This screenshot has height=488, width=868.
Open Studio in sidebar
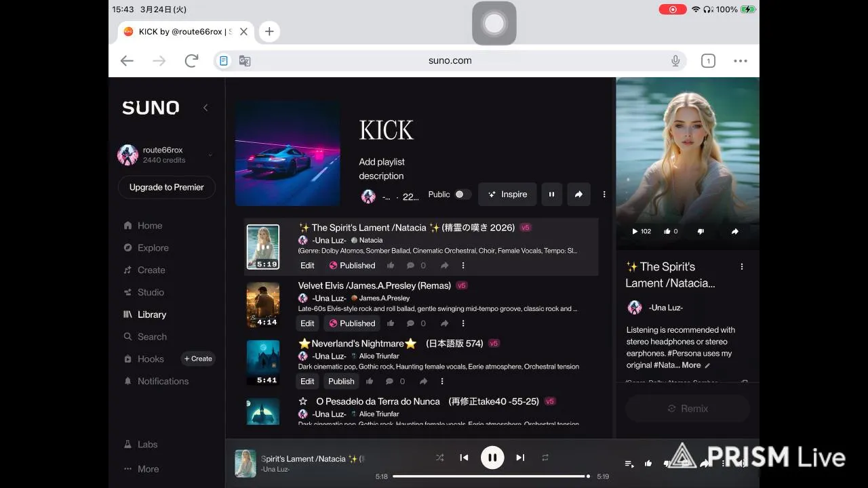coord(144,292)
